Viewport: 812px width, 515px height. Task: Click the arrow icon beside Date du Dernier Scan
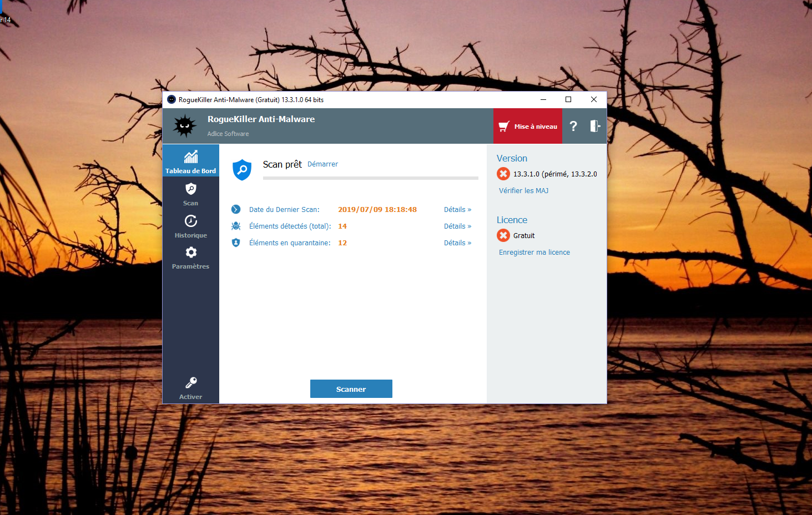click(x=236, y=209)
